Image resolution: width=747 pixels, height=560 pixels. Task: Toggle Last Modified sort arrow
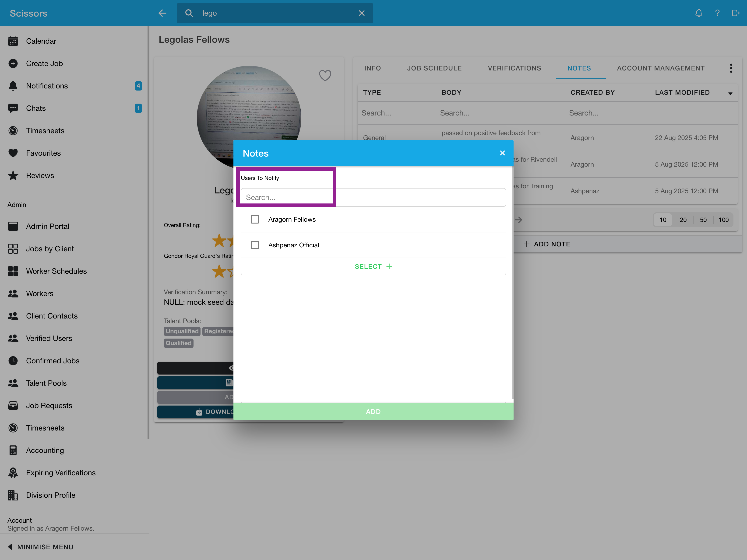[730, 93]
